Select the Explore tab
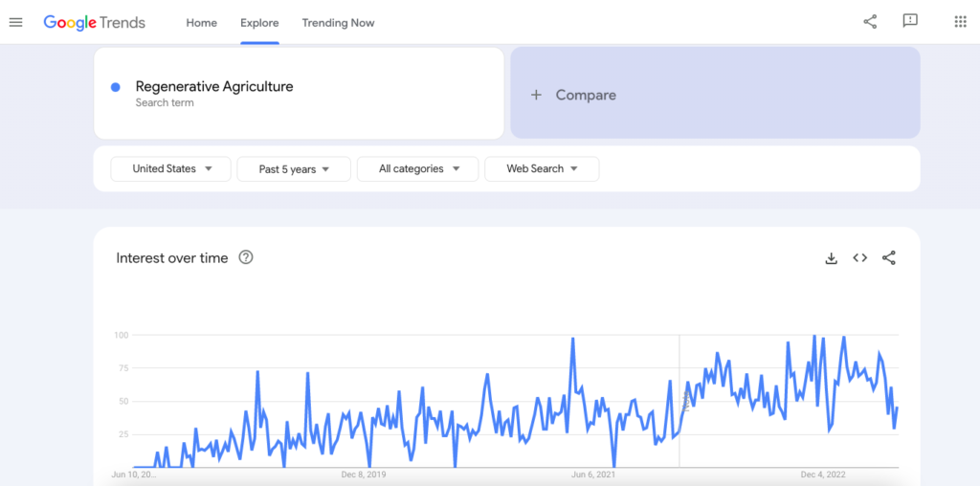The height and width of the screenshot is (486, 980). click(x=259, y=23)
